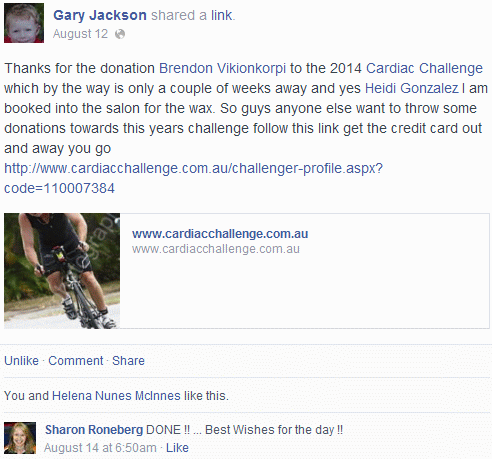The height and width of the screenshot is (459, 492).
Task: Click the gray cardiacchallenge.com.au preview caption
Action: click(x=216, y=249)
